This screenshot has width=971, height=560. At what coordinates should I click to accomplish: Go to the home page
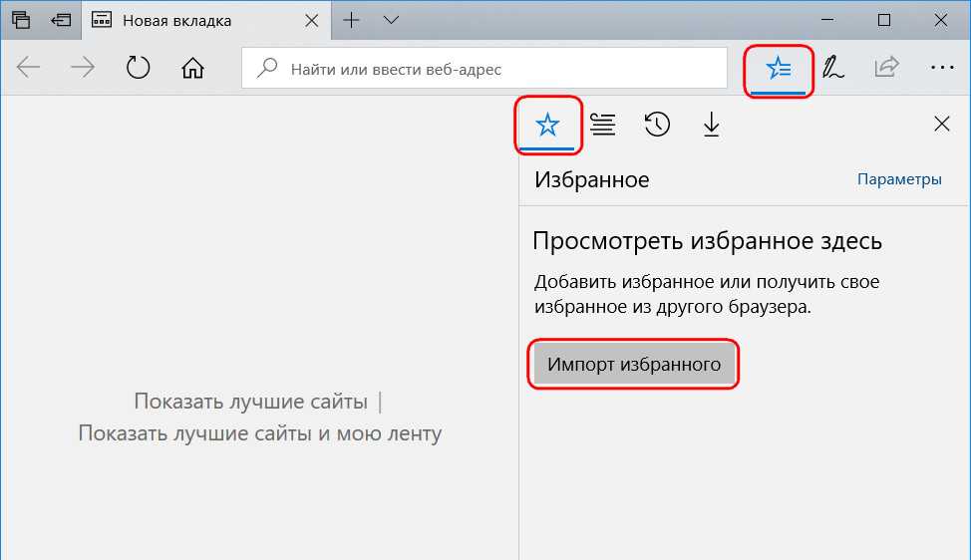click(192, 69)
